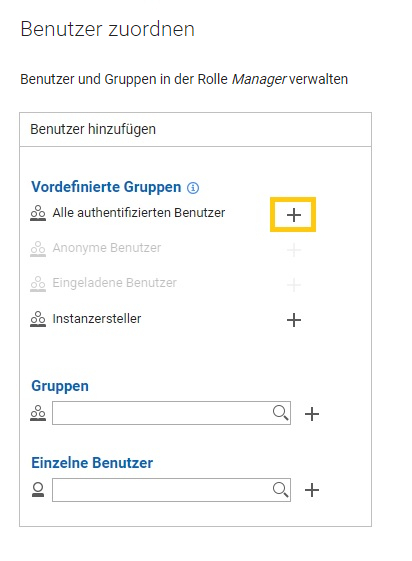Click plus icon next to Gruppen search field
This screenshot has width=412, height=561.
(312, 414)
